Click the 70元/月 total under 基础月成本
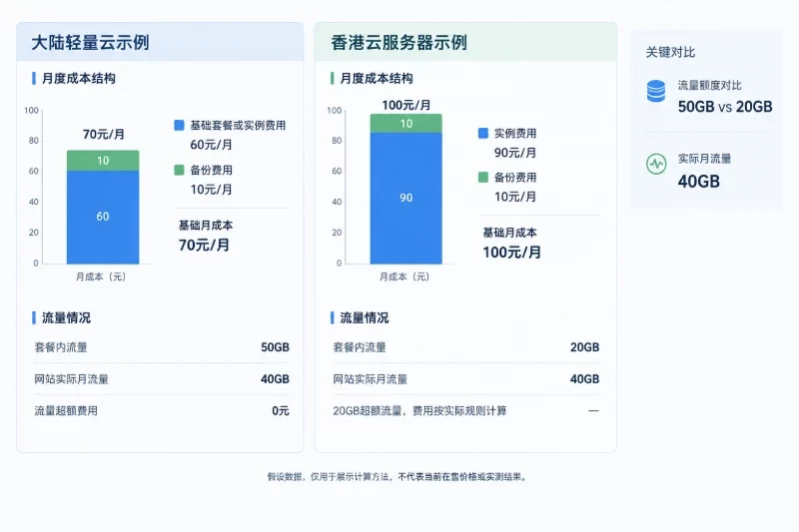The width and height of the screenshot is (799, 532). coord(204,246)
